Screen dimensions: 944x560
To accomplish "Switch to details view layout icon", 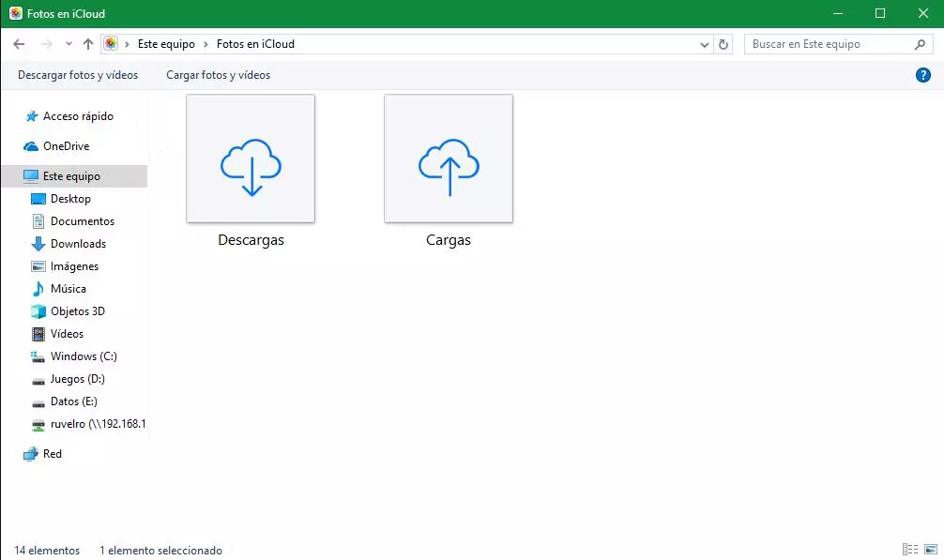I will point(909,550).
